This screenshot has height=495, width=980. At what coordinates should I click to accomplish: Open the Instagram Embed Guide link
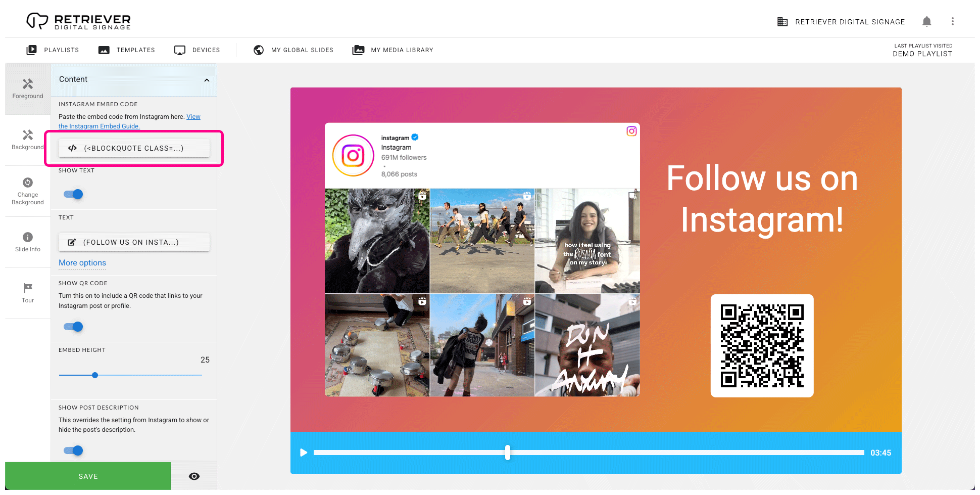click(129, 121)
